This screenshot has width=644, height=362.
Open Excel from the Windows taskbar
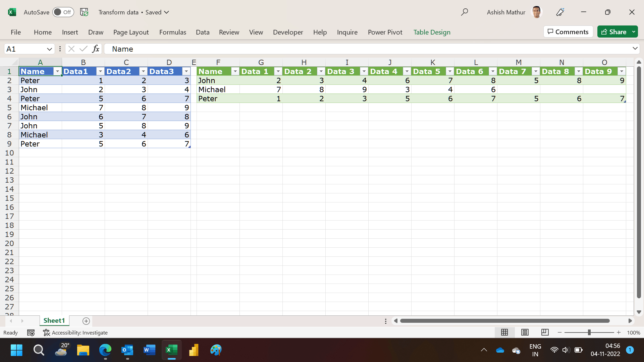(x=171, y=350)
